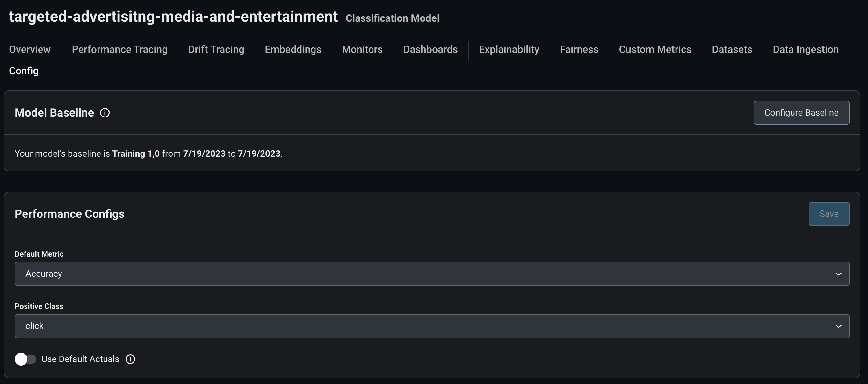The image size is (868, 384).
Task: Switch to the Overview tab
Action: [30, 50]
